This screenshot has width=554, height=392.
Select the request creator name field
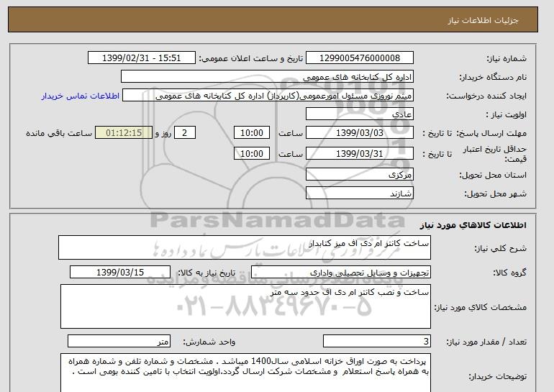[x=268, y=96]
